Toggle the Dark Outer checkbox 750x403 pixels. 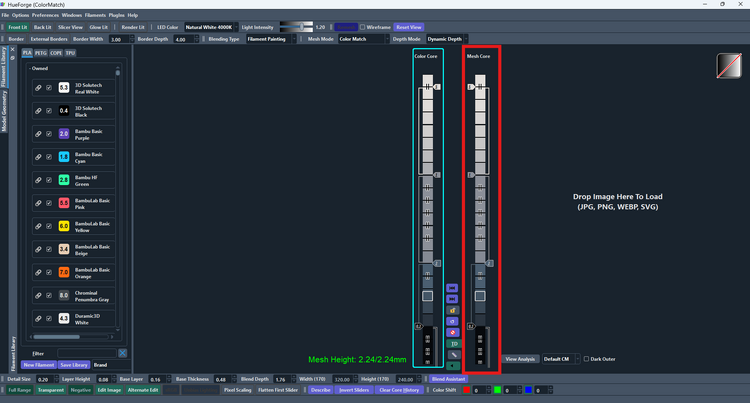click(586, 358)
